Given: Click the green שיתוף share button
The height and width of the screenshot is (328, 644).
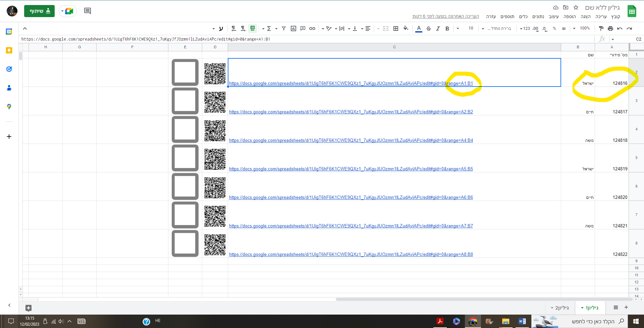Looking at the screenshot, I should (39, 11).
